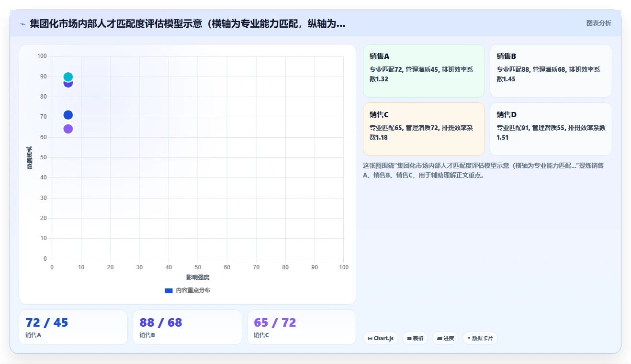Click the 65 / 72 stat card

pyautogui.click(x=302, y=327)
